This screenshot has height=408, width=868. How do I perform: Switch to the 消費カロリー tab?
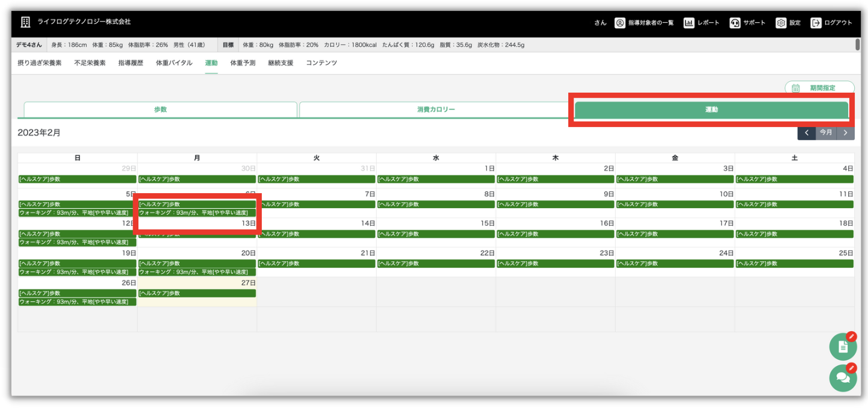pos(436,110)
